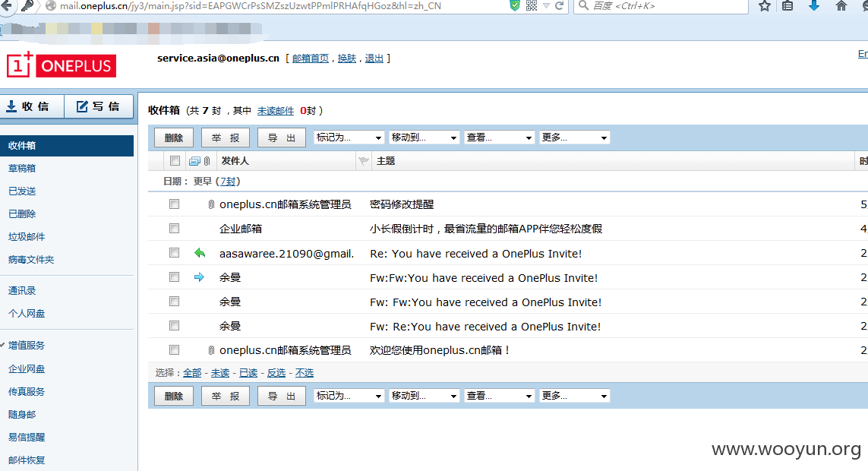Click the OnePlus logo
The width and height of the screenshot is (868, 471).
click(x=62, y=65)
